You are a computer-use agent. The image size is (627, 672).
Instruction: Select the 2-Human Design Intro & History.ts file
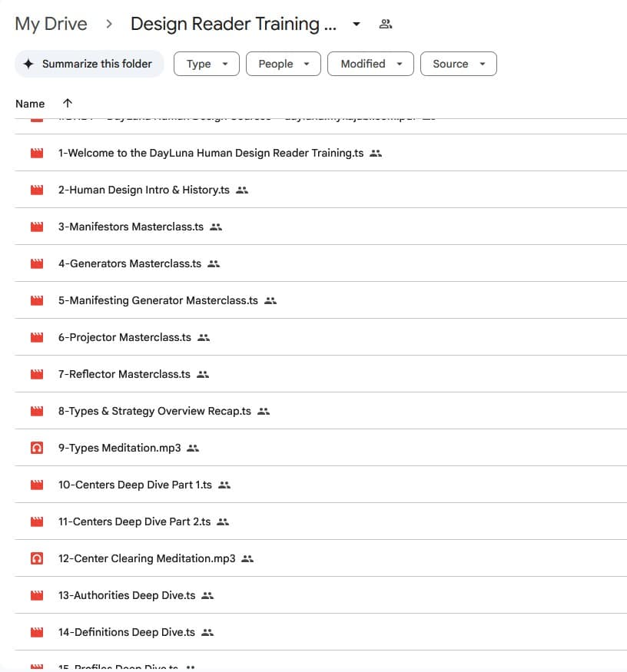point(144,190)
